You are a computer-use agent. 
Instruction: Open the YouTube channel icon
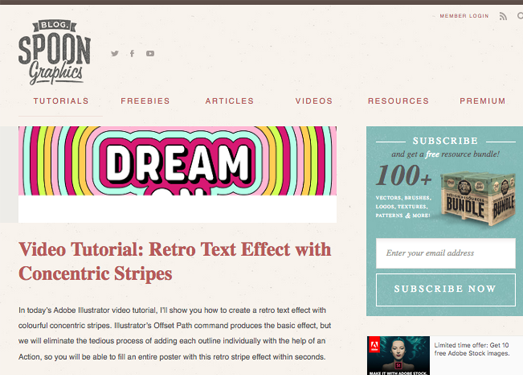pyautogui.click(x=150, y=53)
